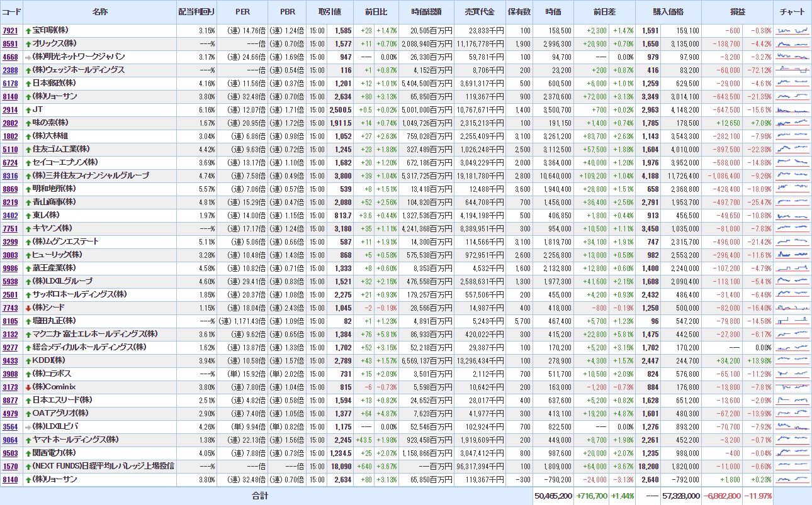Open stock code link 8316
Viewport: 812px width, 505px height.
[x=10, y=175]
